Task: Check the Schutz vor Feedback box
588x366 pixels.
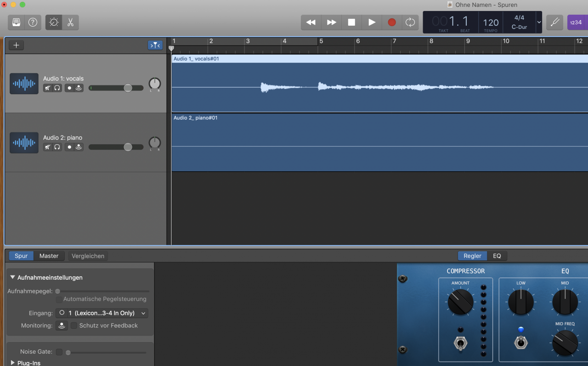Action: point(74,326)
